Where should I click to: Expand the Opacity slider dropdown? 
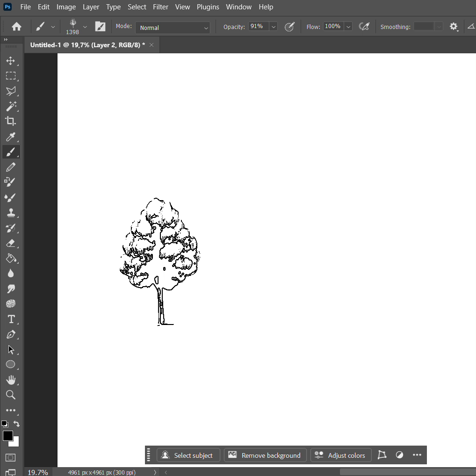point(274,27)
